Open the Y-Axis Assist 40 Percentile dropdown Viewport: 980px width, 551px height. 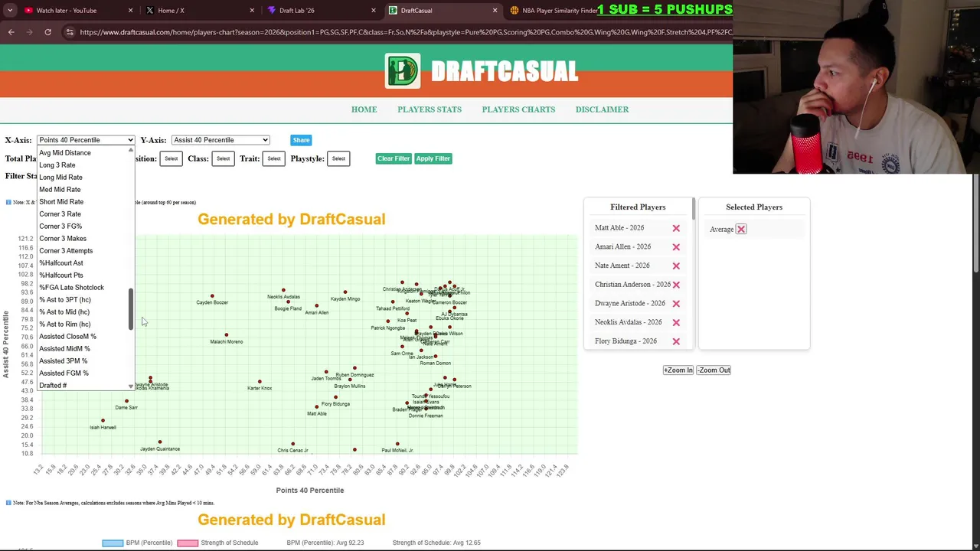pyautogui.click(x=220, y=140)
